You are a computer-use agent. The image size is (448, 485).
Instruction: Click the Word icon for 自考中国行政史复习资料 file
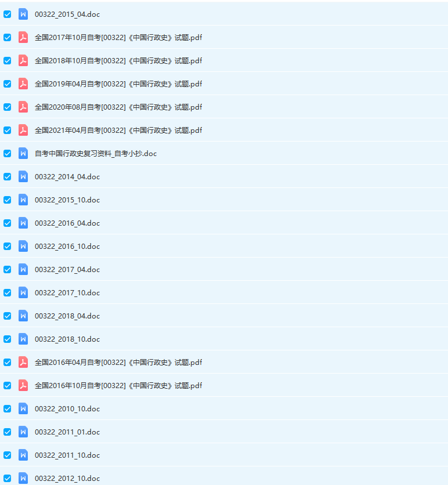[23, 153]
